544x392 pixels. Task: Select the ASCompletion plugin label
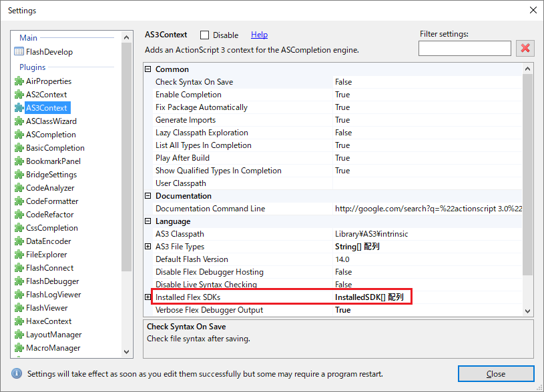pos(51,135)
